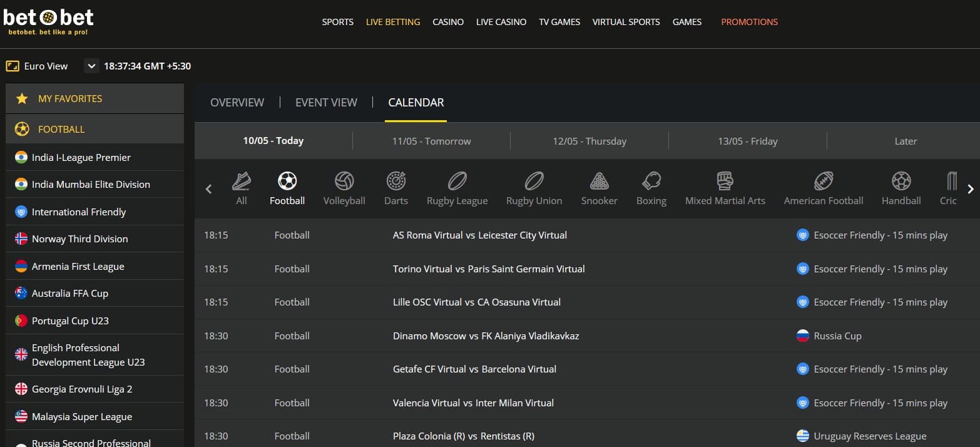Select the Darts icon

pyautogui.click(x=396, y=182)
